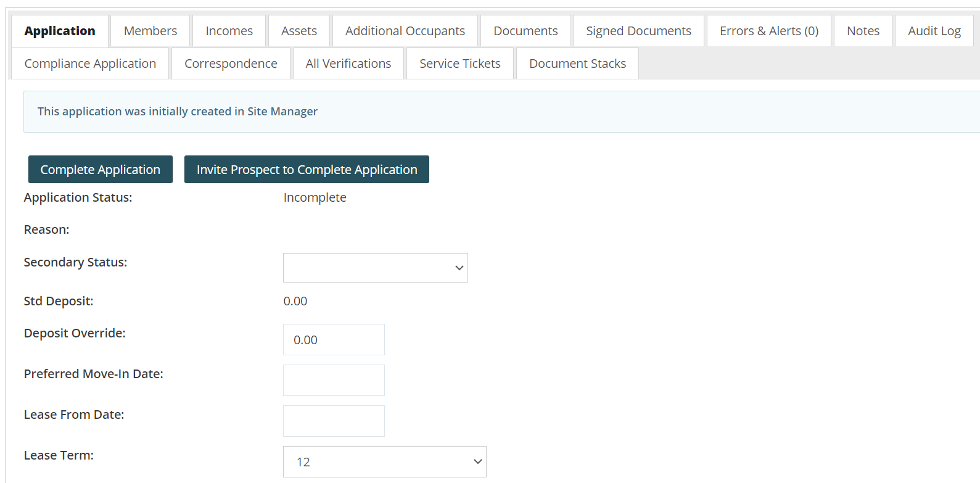This screenshot has width=980, height=483.
Task: Go to All Verifications tab
Action: tap(348, 64)
